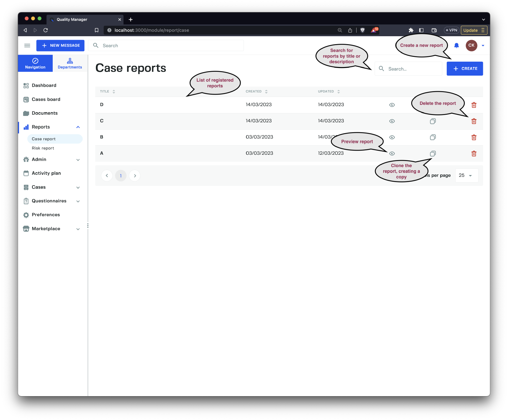This screenshot has height=420, width=508.
Task: Preview report C with eye icon
Action: pyautogui.click(x=392, y=121)
